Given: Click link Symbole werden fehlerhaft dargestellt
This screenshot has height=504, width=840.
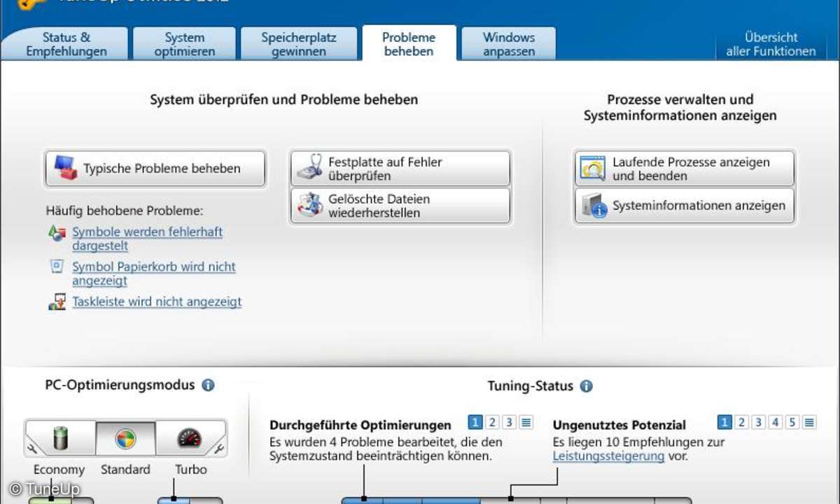Looking at the screenshot, I should [147, 239].
